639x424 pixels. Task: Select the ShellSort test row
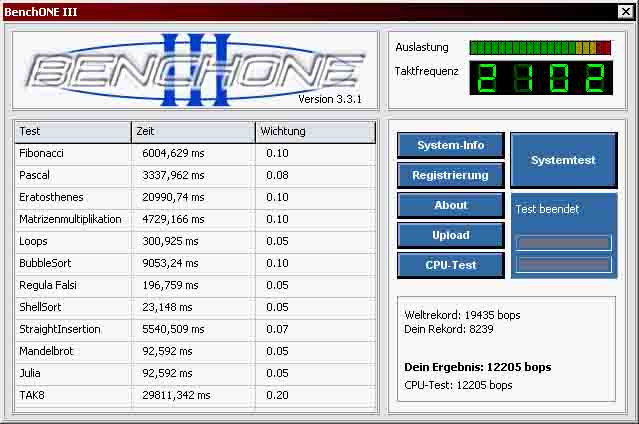click(x=195, y=308)
